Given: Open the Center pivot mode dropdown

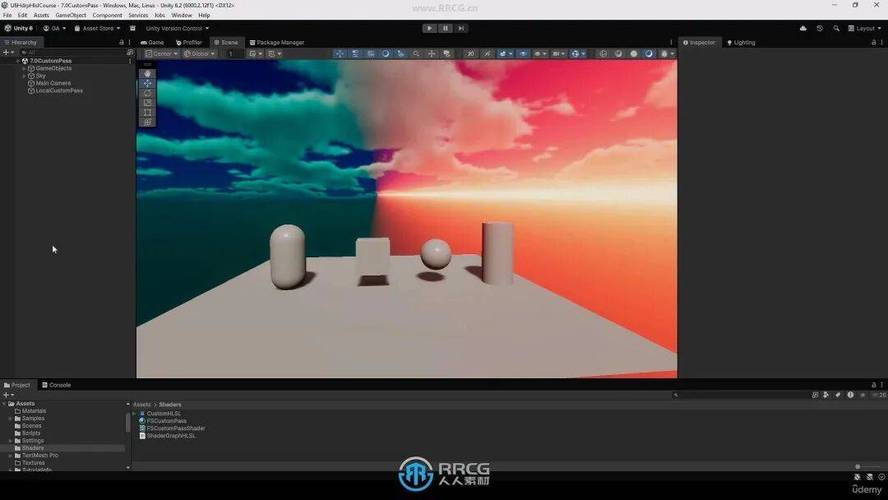Looking at the screenshot, I should (161, 54).
